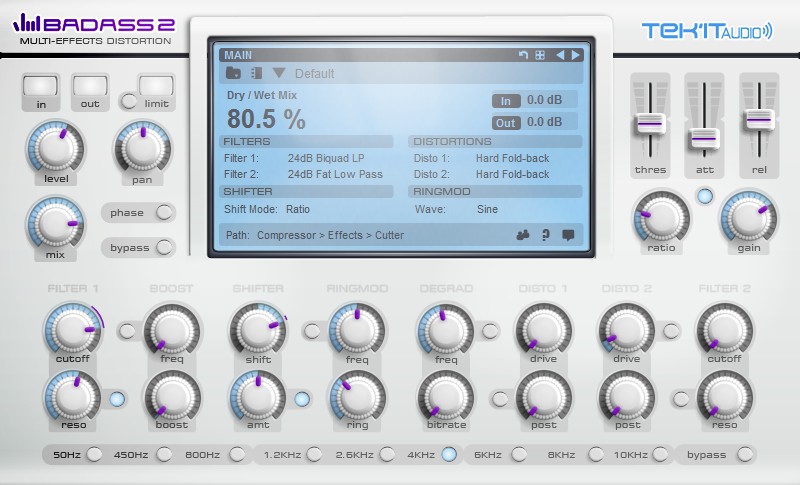Open Filter 1 type 24dB Biquad LP
The width and height of the screenshot is (800, 485).
click(x=326, y=158)
